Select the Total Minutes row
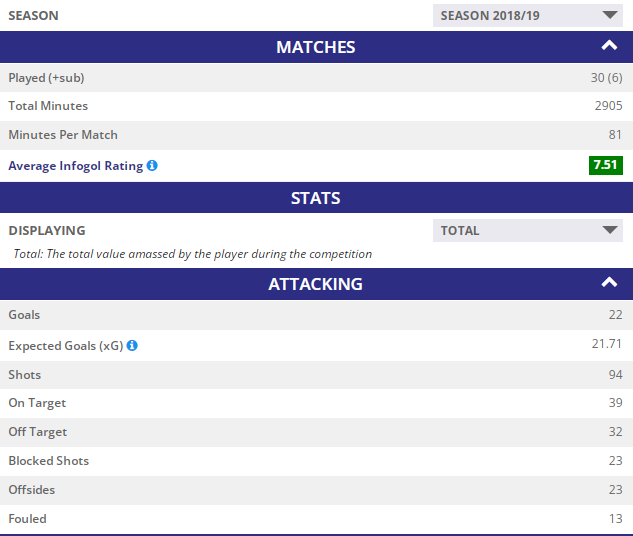Screen dimensions: 633x536 316,106
